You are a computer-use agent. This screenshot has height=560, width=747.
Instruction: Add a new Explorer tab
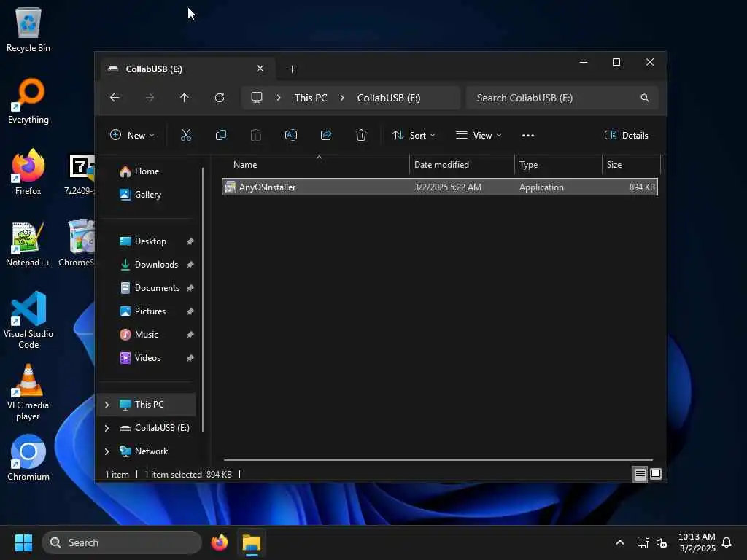(x=293, y=69)
